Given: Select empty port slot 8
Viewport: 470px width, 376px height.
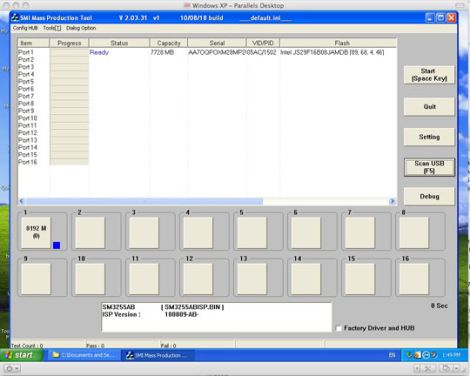Looking at the screenshot, I should pos(414,233).
